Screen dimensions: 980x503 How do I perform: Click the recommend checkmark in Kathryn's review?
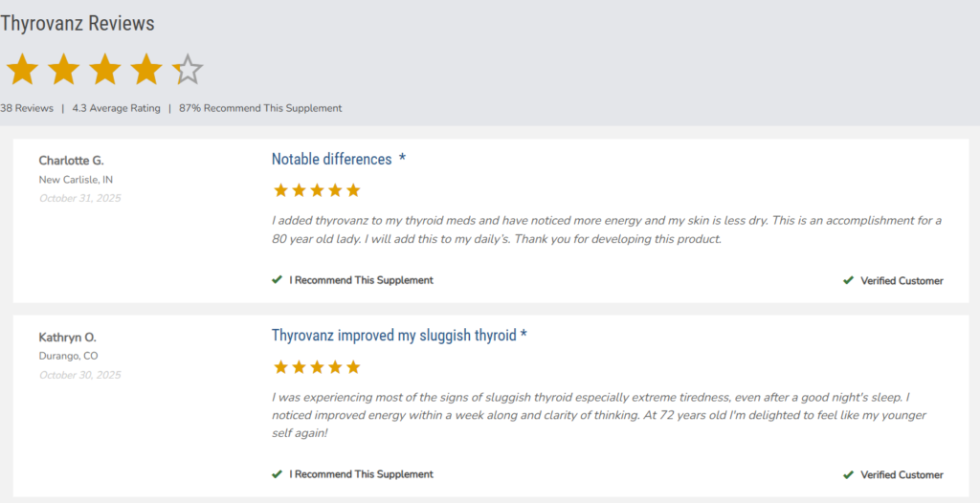[x=277, y=474]
